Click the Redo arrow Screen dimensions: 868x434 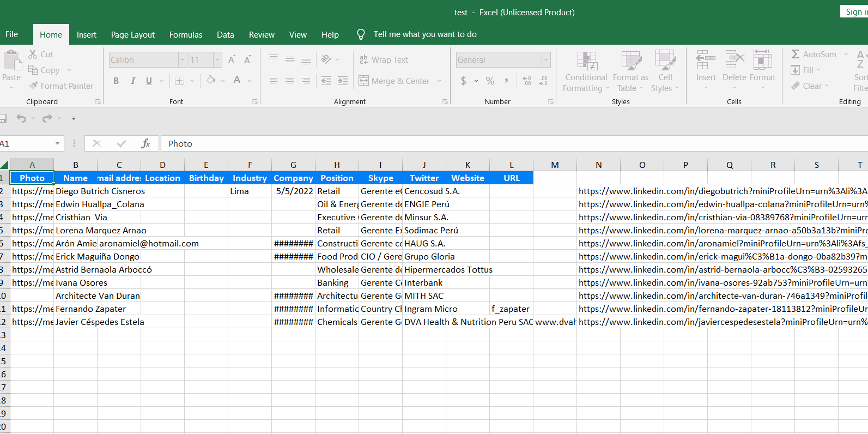tap(47, 118)
